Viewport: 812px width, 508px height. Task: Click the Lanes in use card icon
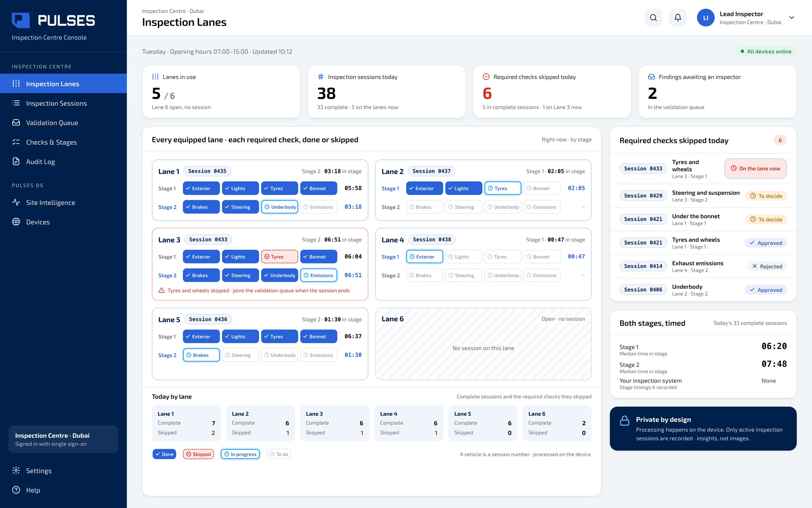point(155,77)
